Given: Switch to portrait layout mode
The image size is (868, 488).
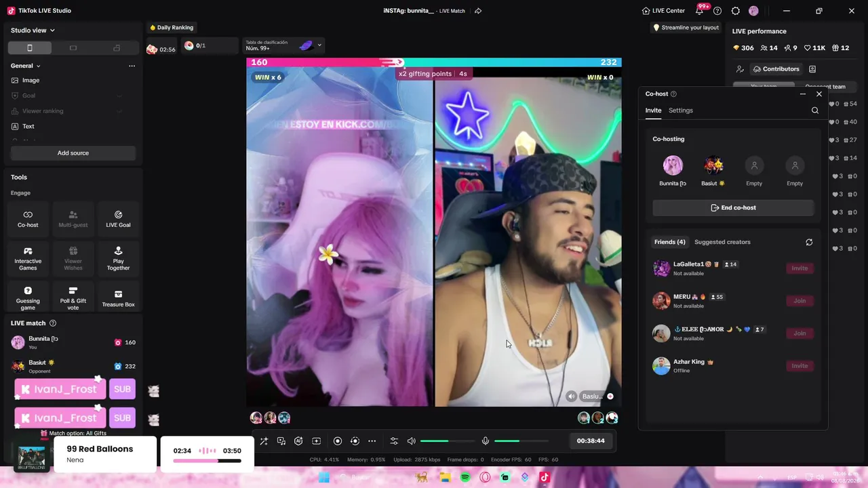Looking at the screenshot, I should point(30,47).
